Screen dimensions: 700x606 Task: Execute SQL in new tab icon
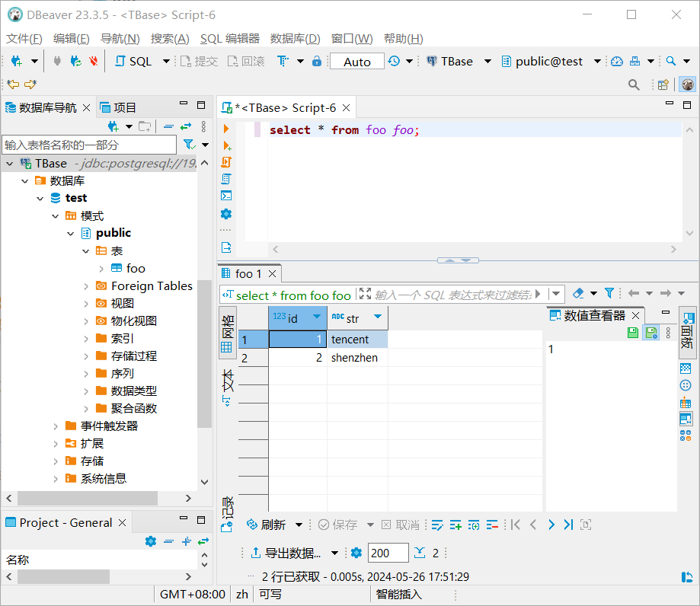click(226, 145)
